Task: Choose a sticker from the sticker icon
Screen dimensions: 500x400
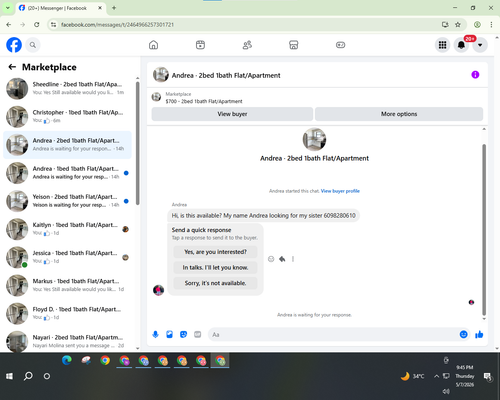Action: 183,334
